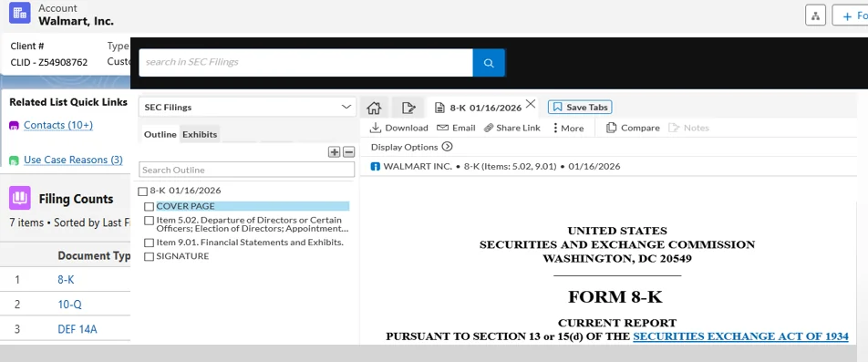
Task: Open the 10-Q filing count link
Action: click(69, 305)
